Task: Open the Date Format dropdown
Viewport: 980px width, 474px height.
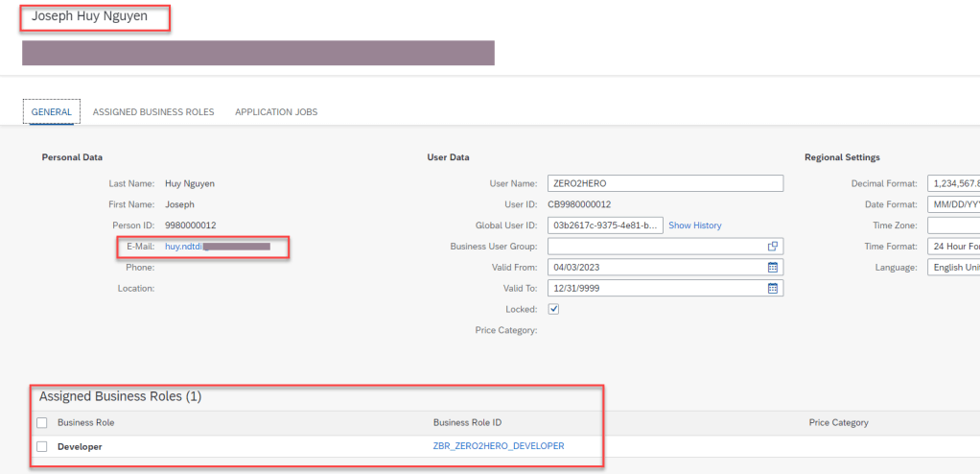Action: [x=952, y=204]
